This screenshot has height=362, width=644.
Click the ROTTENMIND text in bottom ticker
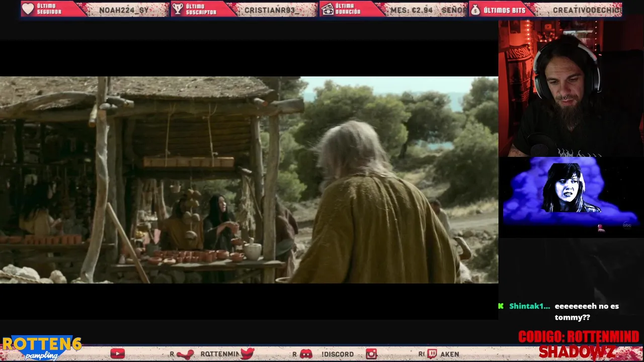[x=220, y=354]
